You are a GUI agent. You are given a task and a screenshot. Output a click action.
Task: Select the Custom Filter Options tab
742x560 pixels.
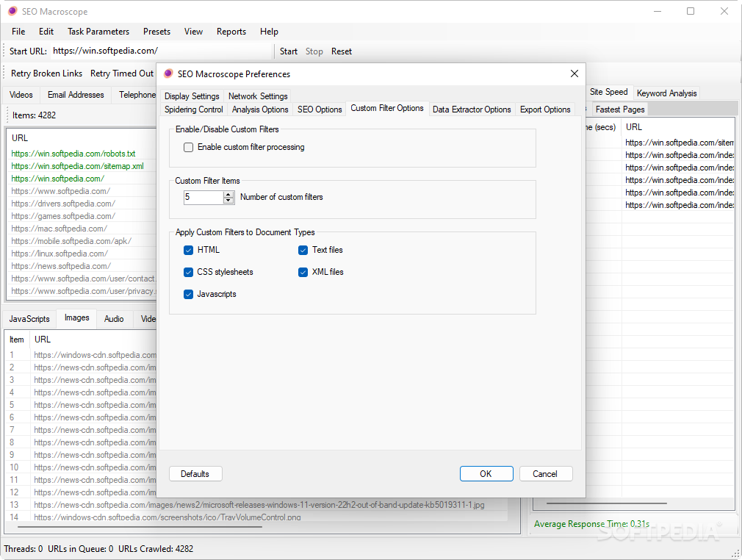(x=387, y=109)
